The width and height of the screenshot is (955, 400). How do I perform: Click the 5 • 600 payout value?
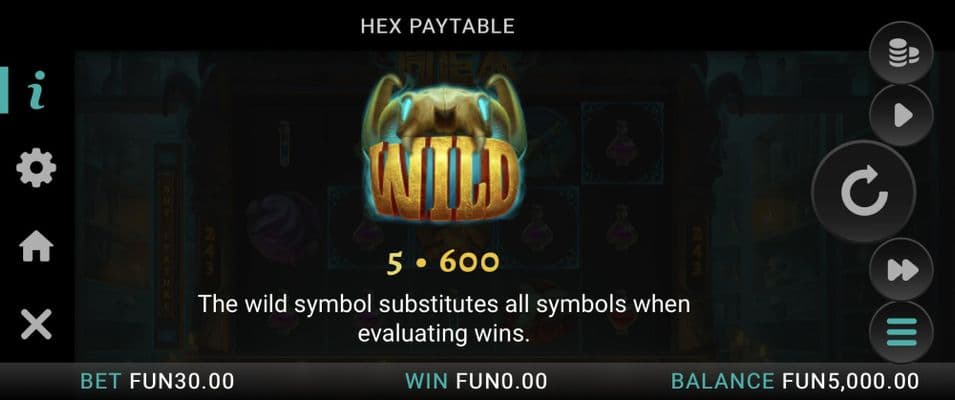point(443,262)
